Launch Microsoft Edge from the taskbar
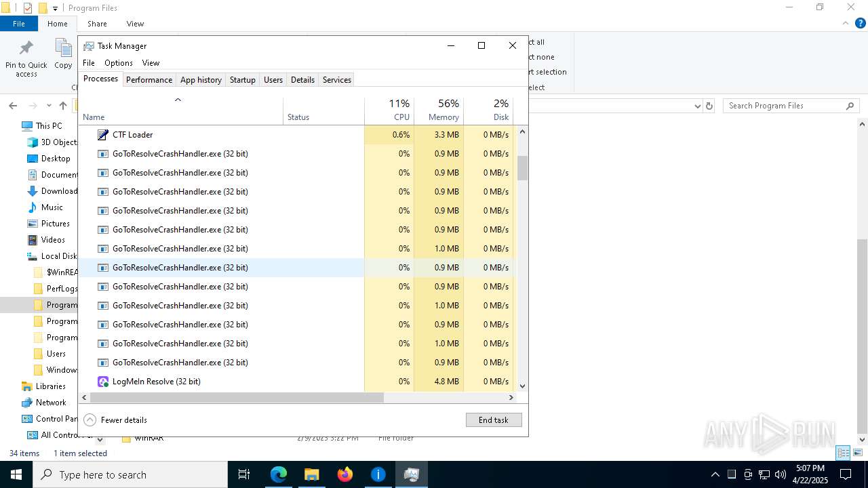 [279, 474]
